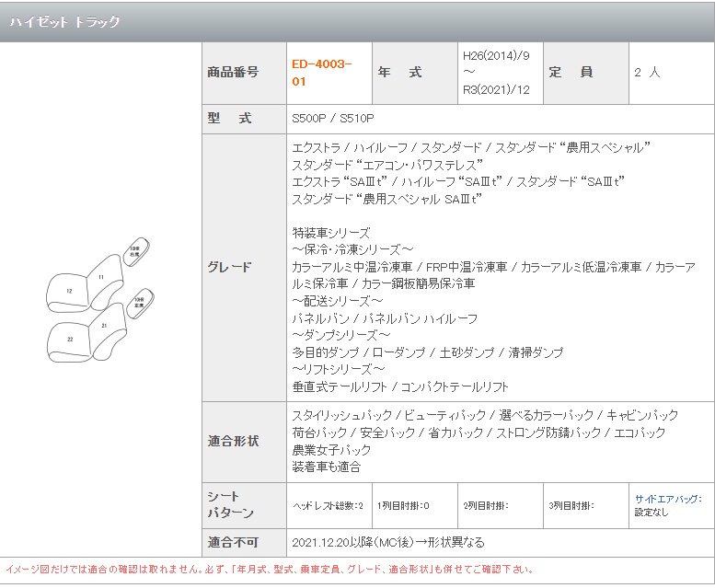Image resolution: width=715 pixels, height=588 pixels.
Task: Click the red イメージ図 warning notice
Action: 270,570
